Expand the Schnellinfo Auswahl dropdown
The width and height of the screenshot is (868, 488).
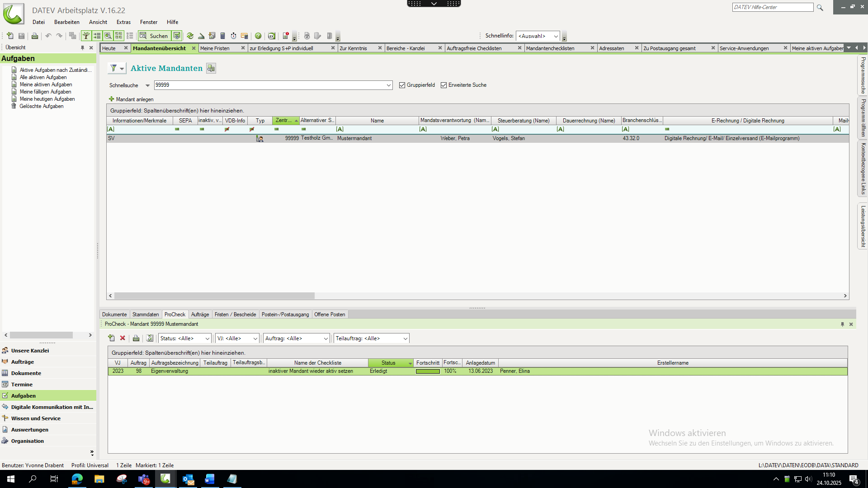coord(556,36)
